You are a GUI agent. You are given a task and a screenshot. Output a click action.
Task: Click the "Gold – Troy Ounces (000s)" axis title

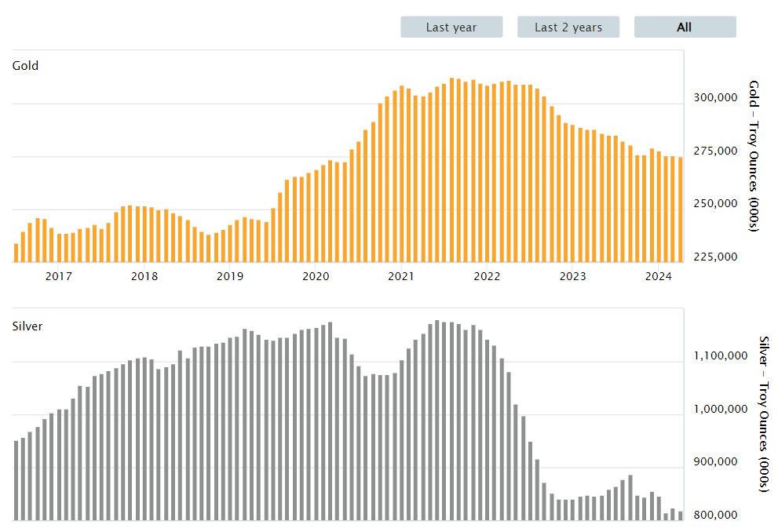pos(754,155)
